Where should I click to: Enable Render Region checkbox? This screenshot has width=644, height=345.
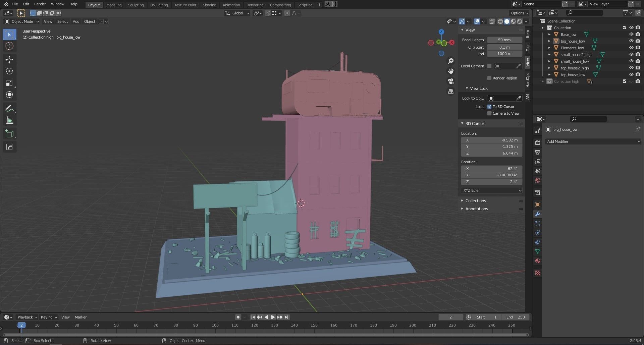click(489, 78)
